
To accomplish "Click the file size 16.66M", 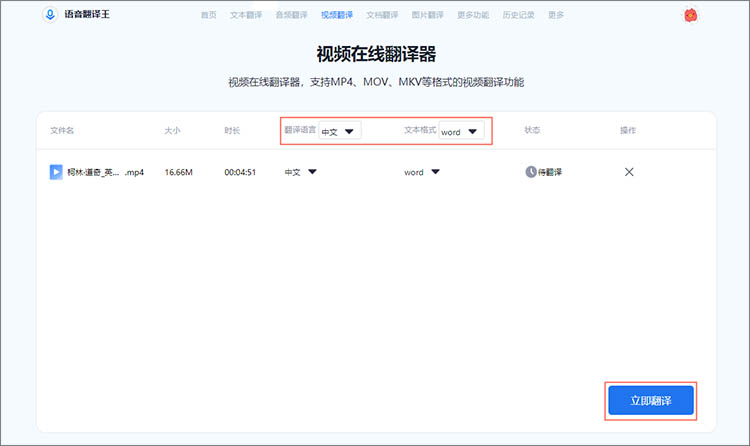I will pos(178,172).
